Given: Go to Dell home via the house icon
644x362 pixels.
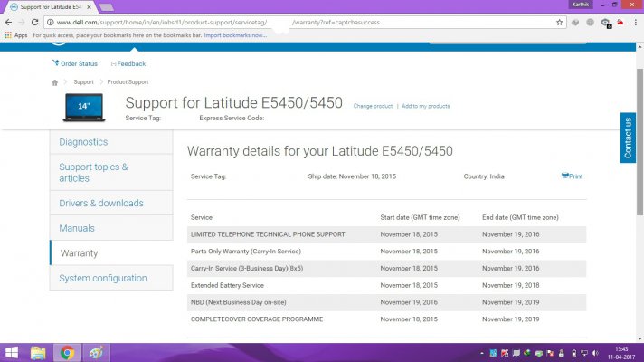Looking at the screenshot, I should click(x=54, y=82).
